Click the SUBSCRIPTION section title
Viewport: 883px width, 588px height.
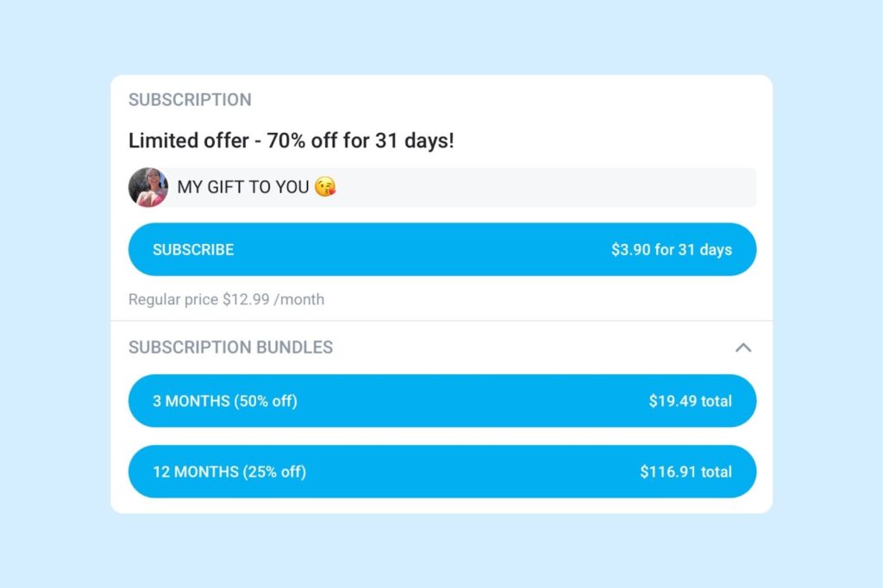coord(190,100)
